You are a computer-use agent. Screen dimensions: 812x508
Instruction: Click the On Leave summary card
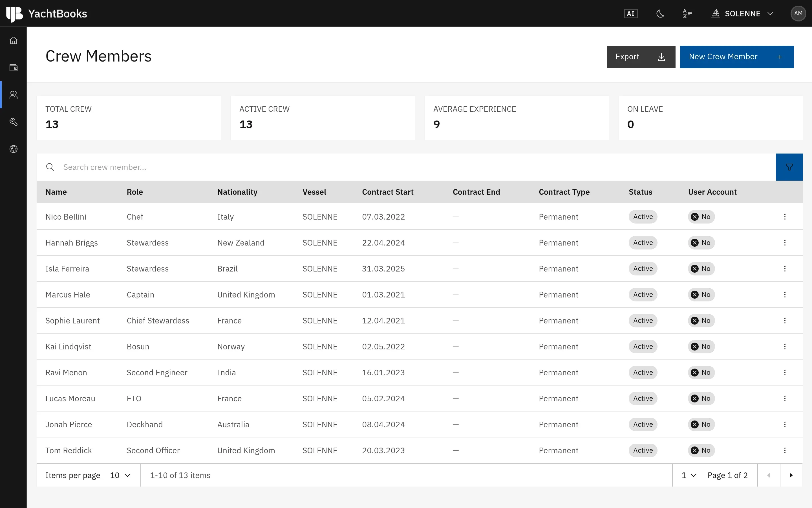click(x=710, y=118)
